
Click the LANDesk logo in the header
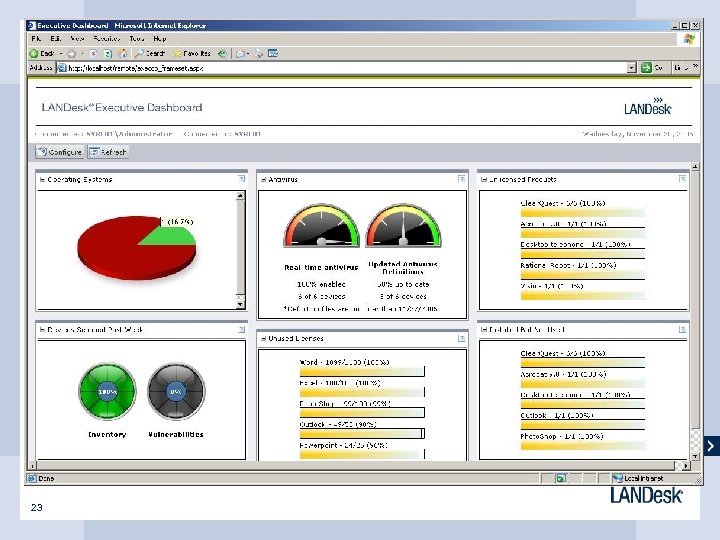coord(647,106)
